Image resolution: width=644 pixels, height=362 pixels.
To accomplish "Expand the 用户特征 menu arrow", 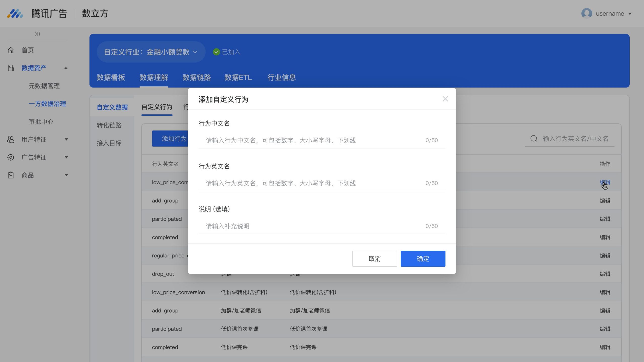I will (66, 140).
